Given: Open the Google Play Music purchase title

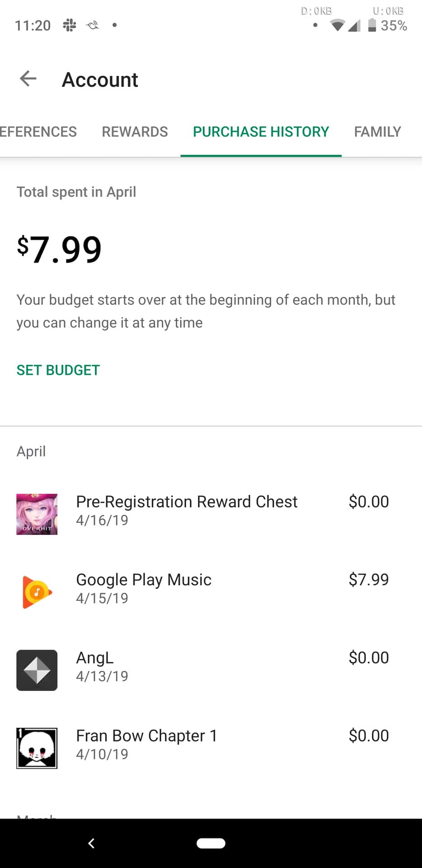Looking at the screenshot, I should [x=144, y=580].
